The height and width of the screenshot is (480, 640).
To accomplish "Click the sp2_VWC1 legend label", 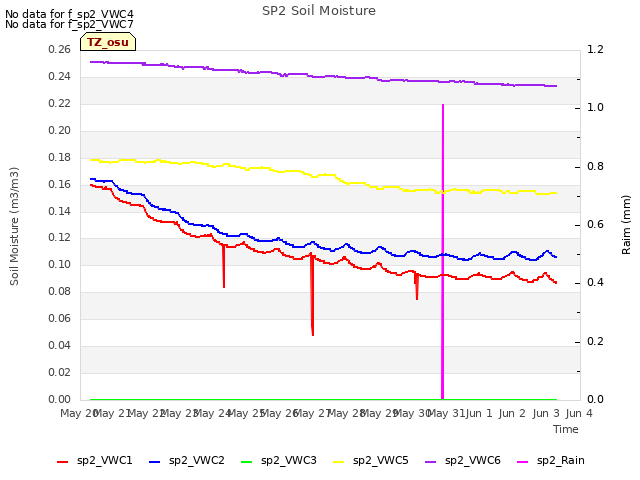I will point(104,460).
